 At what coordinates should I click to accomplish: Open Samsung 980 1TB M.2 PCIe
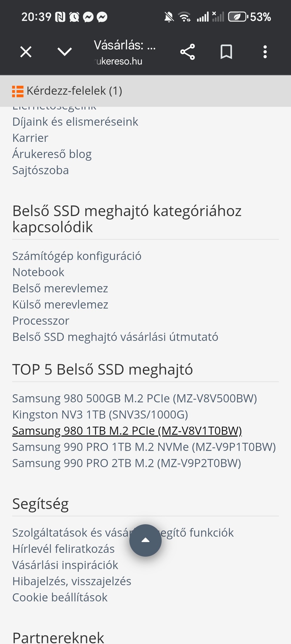(x=127, y=431)
